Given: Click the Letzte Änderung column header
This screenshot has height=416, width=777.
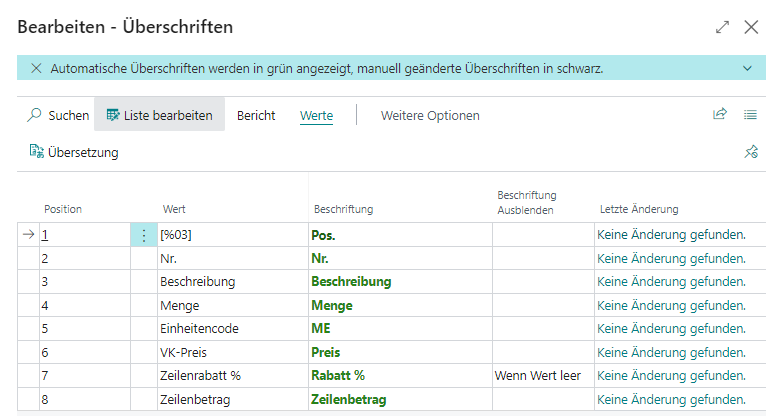Looking at the screenshot, I should point(638,209).
